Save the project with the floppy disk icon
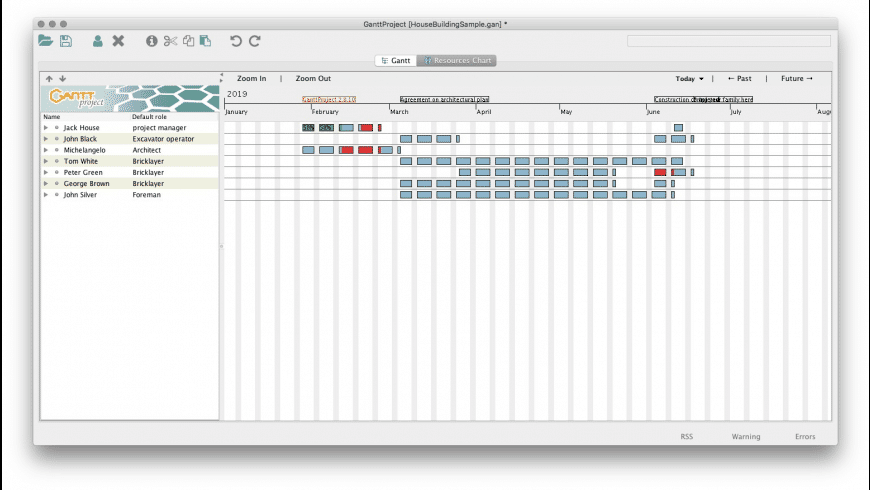The image size is (870, 490). point(66,41)
